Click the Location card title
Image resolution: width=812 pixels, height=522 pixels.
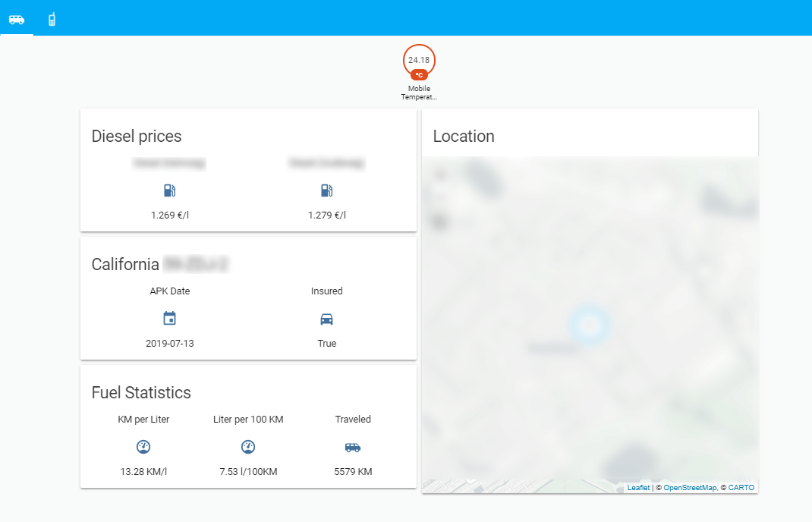pyautogui.click(x=464, y=137)
